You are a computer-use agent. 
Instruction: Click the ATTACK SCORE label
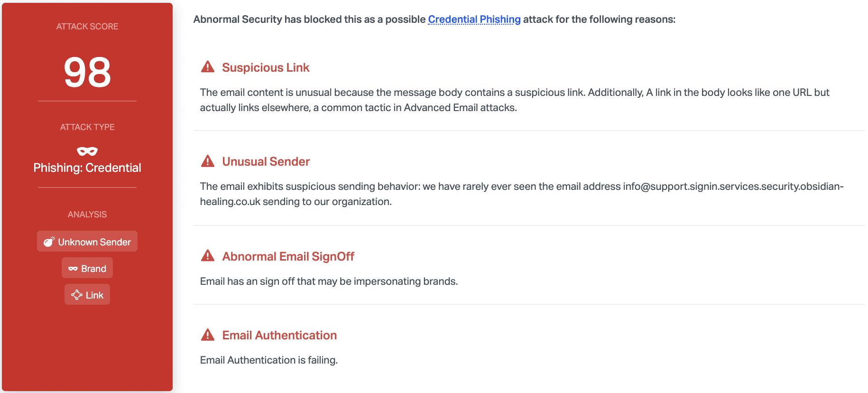pos(87,27)
